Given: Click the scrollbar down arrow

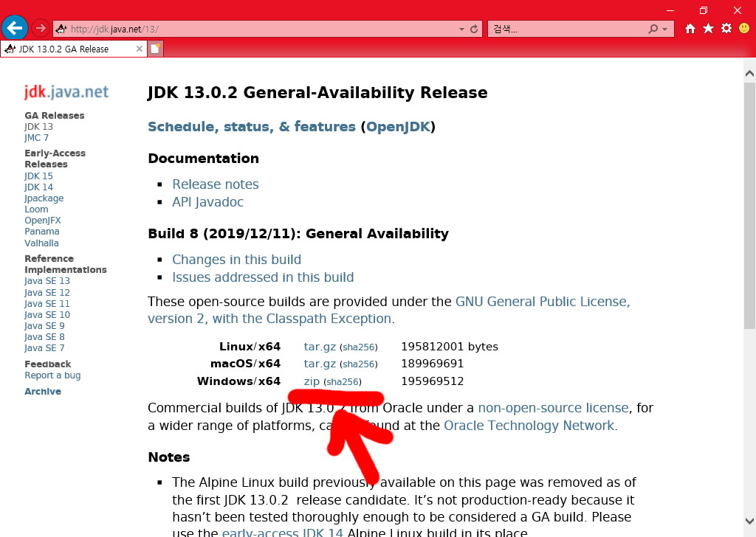Looking at the screenshot, I should click(749, 521).
